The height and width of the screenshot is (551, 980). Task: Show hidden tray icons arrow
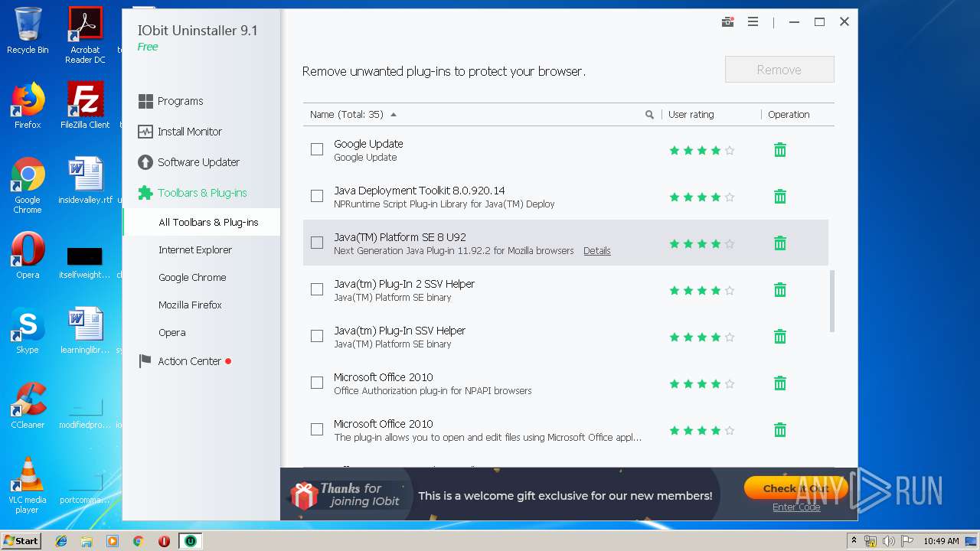[853, 541]
